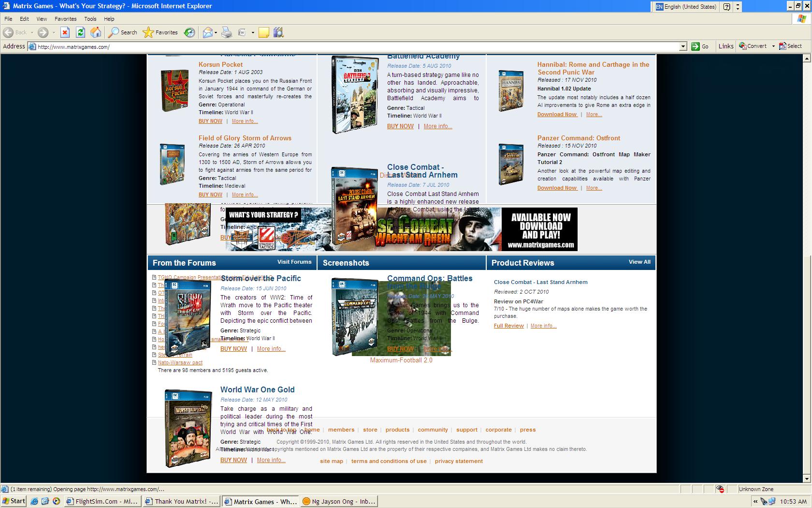Screen dimensions: 812x508
Task: Open the privacy statement footer link
Action: click(x=459, y=461)
